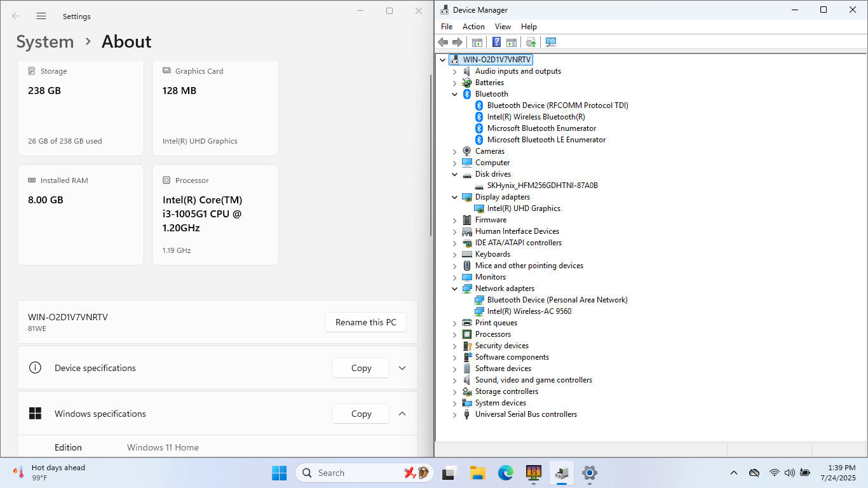
Task: Open Task View from the taskbar
Action: tap(450, 473)
